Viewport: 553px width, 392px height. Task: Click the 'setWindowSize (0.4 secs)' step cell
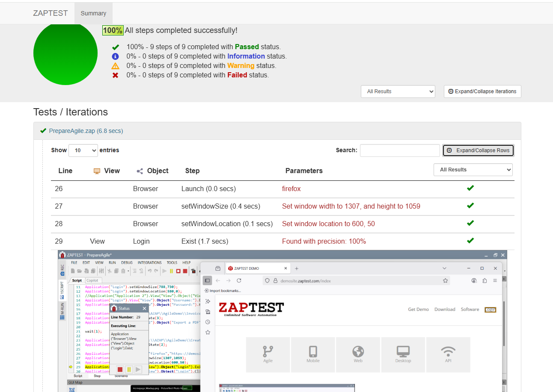[220, 206]
